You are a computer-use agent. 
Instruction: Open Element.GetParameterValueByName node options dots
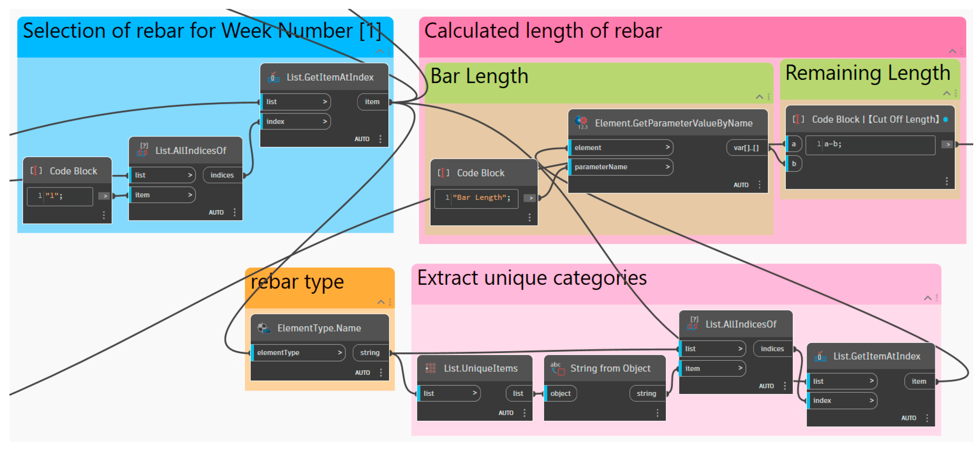pyautogui.click(x=759, y=185)
